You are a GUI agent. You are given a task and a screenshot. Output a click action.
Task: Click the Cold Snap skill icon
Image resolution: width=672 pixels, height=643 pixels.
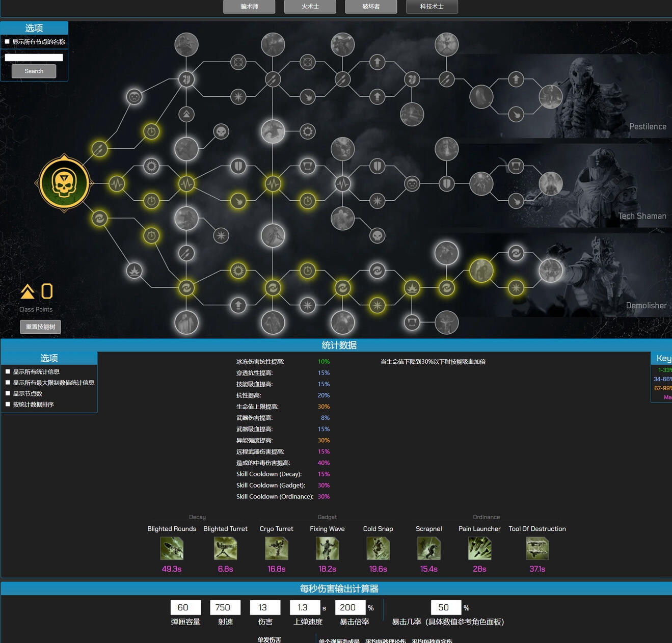click(x=378, y=549)
